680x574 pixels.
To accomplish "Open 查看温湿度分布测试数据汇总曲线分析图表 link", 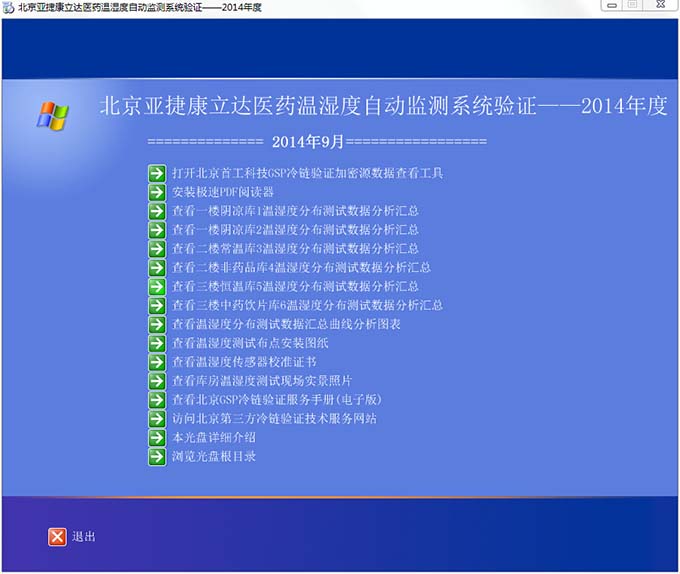I will click(286, 324).
